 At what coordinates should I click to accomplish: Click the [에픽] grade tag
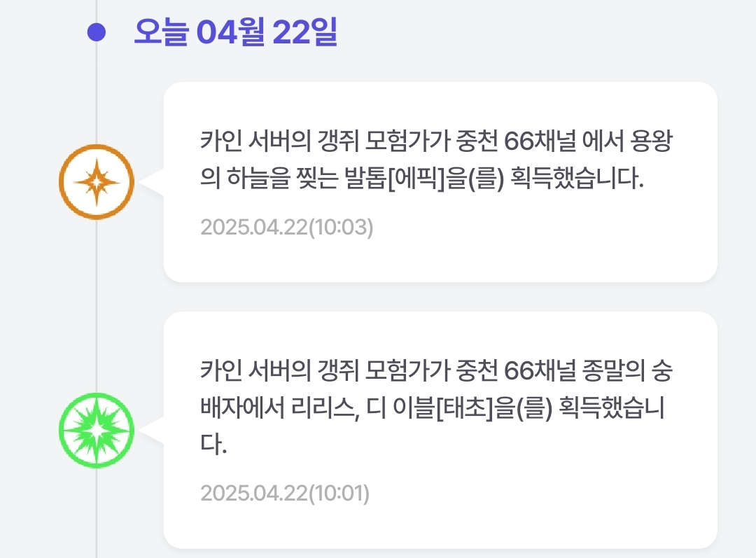(417, 180)
